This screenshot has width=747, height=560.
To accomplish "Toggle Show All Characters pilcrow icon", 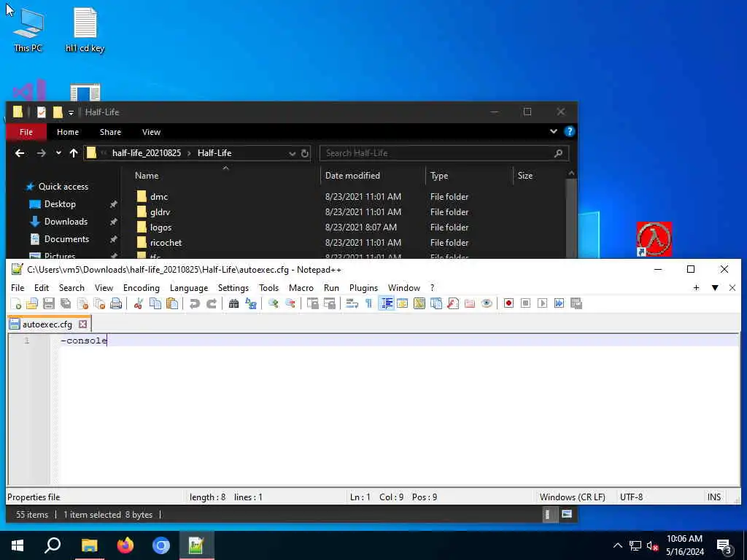I will pos(368,303).
